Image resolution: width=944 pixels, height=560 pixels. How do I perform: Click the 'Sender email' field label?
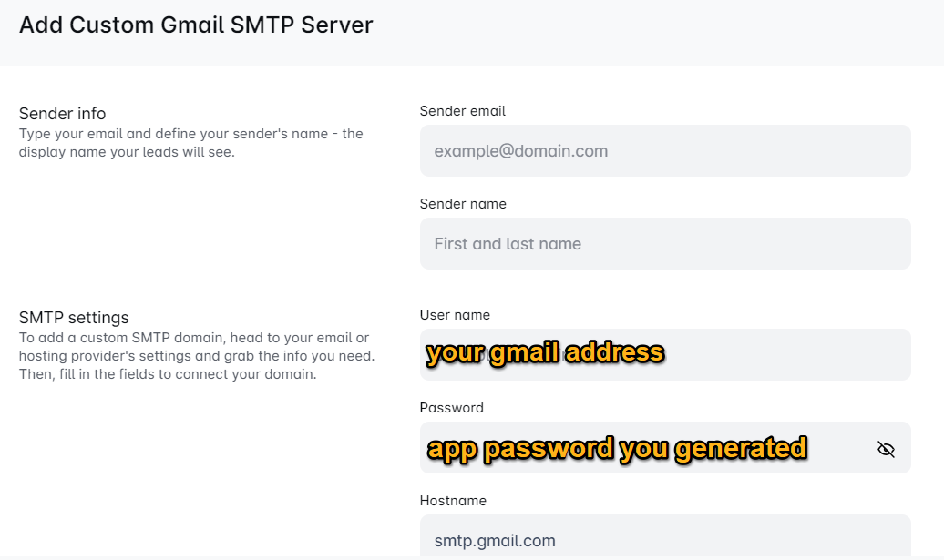point(462,111)
